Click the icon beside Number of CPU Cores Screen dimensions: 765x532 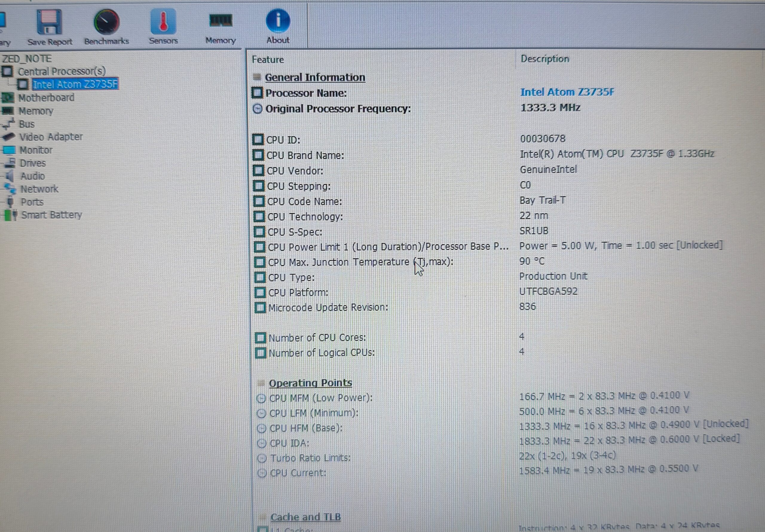[260, 338]
